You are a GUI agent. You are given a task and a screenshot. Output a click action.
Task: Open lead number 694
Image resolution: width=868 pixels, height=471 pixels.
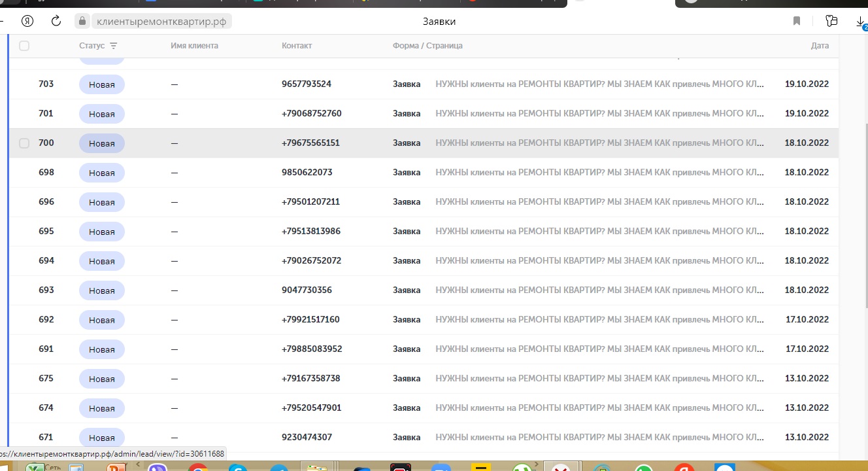pos(46,260)
